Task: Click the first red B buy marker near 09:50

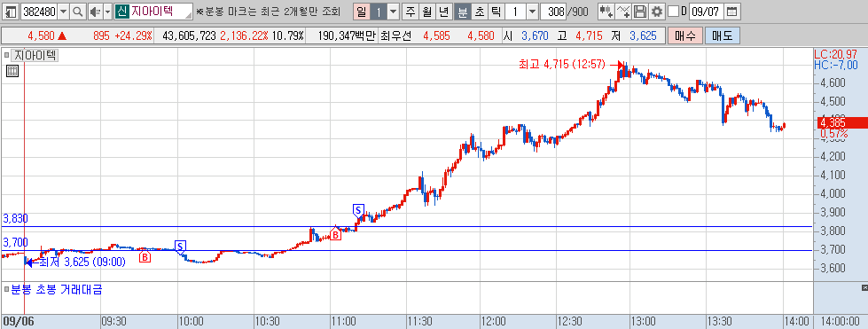Action: pyautogui.click(x=145, y=257)
